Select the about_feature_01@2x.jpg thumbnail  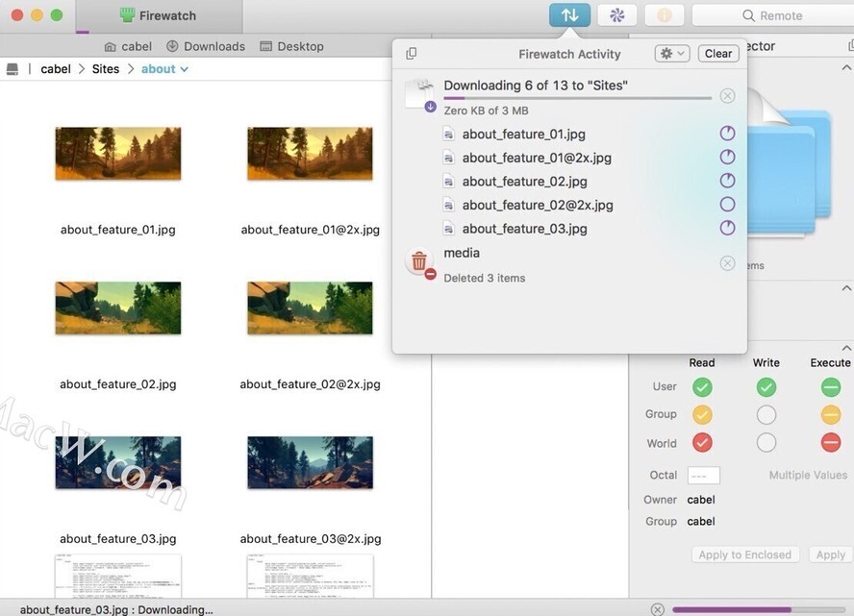[x=310, y=154]
